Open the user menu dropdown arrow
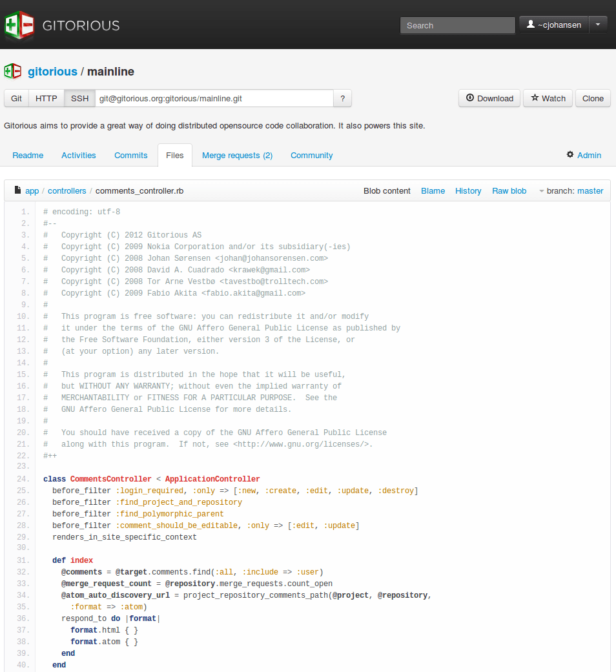The image size is (616, 672). click(x=598, y=25)
